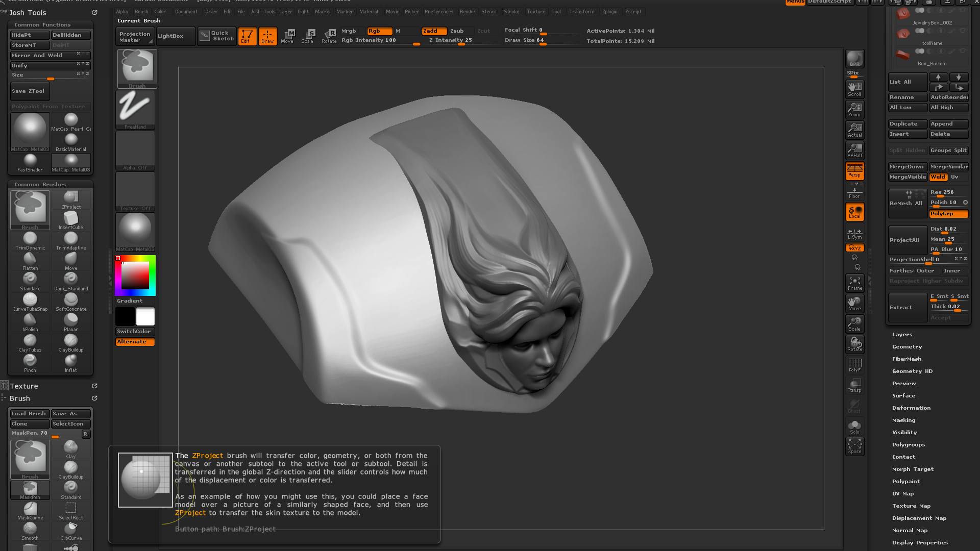Select the Pinch brush
This screenshot has height=551, width=980.
(x=30, y=363)
